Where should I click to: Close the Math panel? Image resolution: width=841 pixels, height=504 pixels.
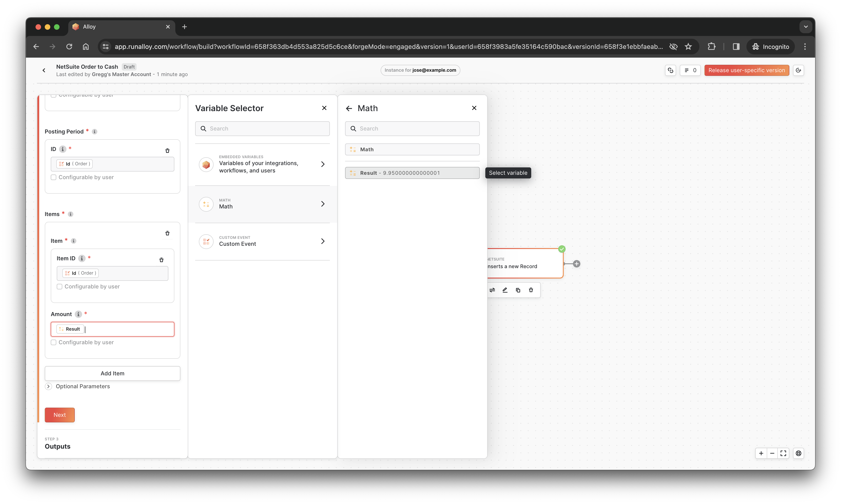[474, 108]
